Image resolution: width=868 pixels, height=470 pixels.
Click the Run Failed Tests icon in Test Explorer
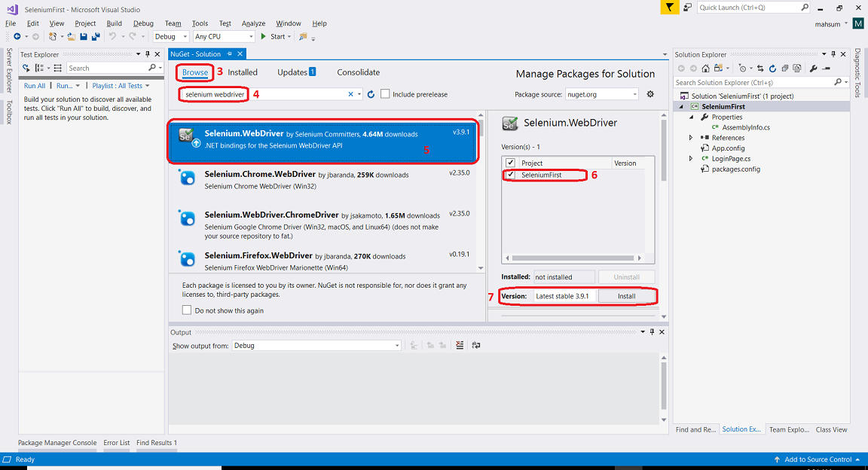coord(26,68)
